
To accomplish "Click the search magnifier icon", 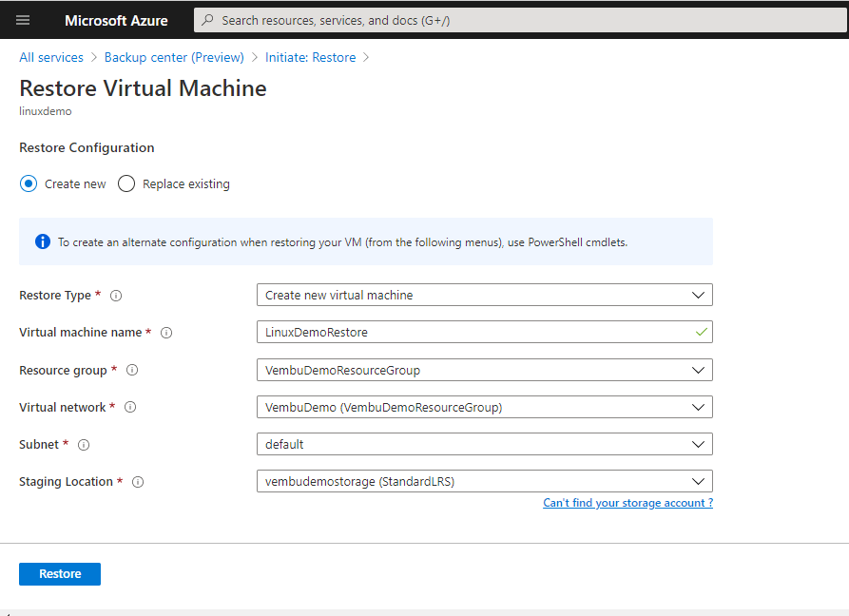I will coord(207,21).
